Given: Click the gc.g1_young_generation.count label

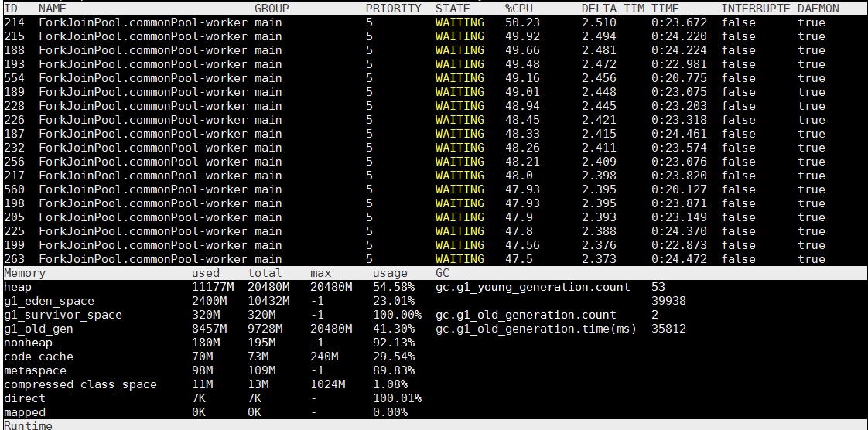Looking at the screenshot, I should [533, 287].
